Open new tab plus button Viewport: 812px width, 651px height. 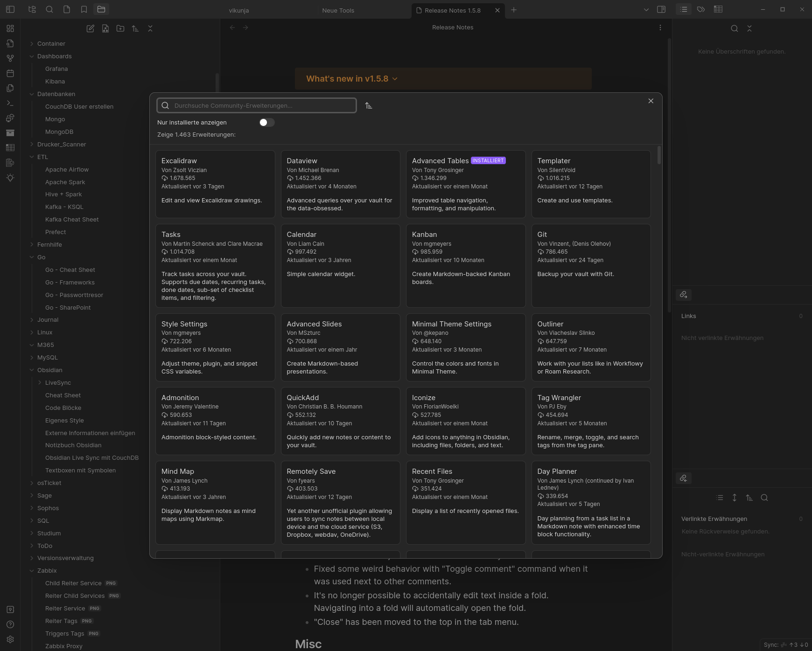coord(514,10)
